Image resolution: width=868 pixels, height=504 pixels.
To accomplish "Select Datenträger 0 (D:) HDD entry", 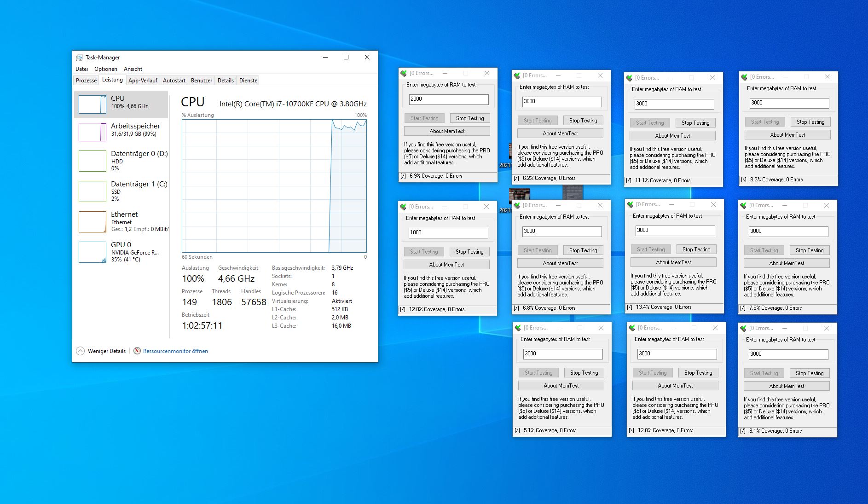I will (x=121, y=161).
